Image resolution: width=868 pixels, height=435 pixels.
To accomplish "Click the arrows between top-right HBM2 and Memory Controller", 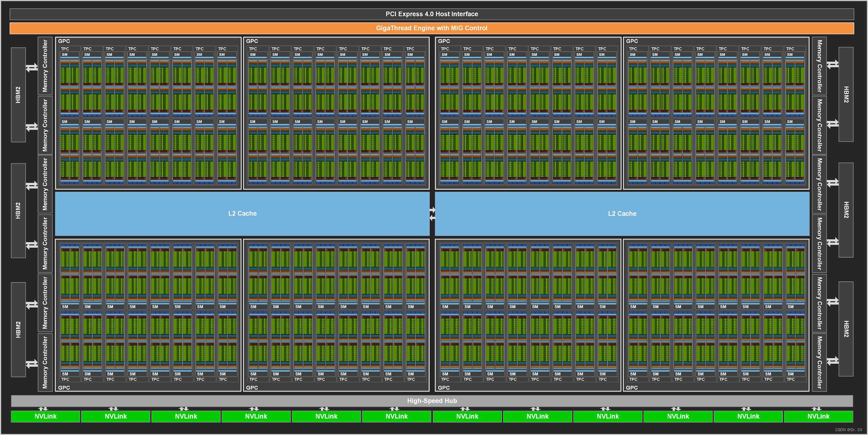I will [833, 65].
